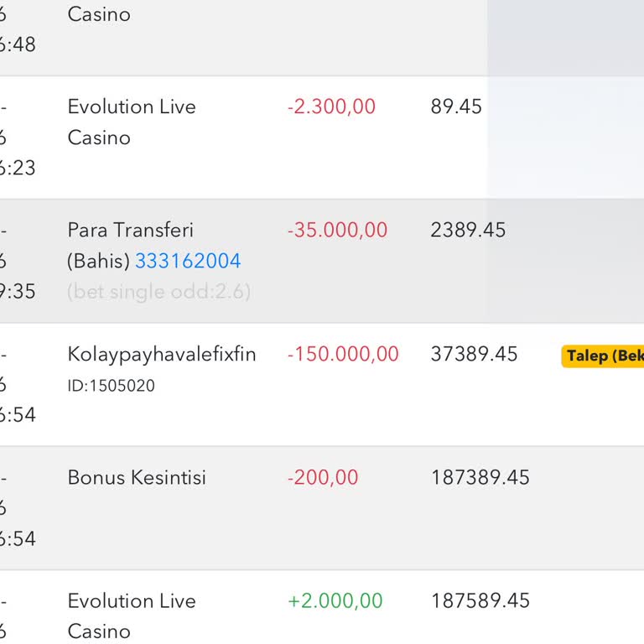Image resolution: width=644 pixels, height=644 pixels.
Task: Click the -35.000,00 transfer amount
Action: coord(337,230)
